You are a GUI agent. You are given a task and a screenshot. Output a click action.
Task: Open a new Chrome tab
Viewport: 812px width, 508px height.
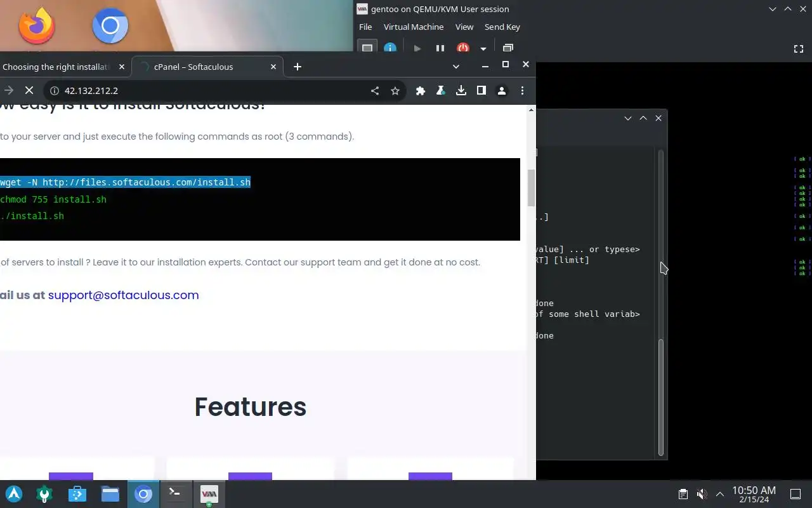click(x=298, y=67)
